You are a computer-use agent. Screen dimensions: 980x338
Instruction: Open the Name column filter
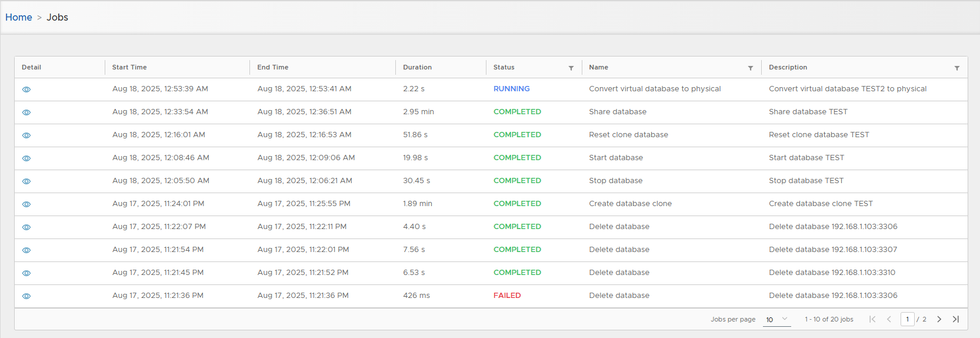tap(750, 68)
